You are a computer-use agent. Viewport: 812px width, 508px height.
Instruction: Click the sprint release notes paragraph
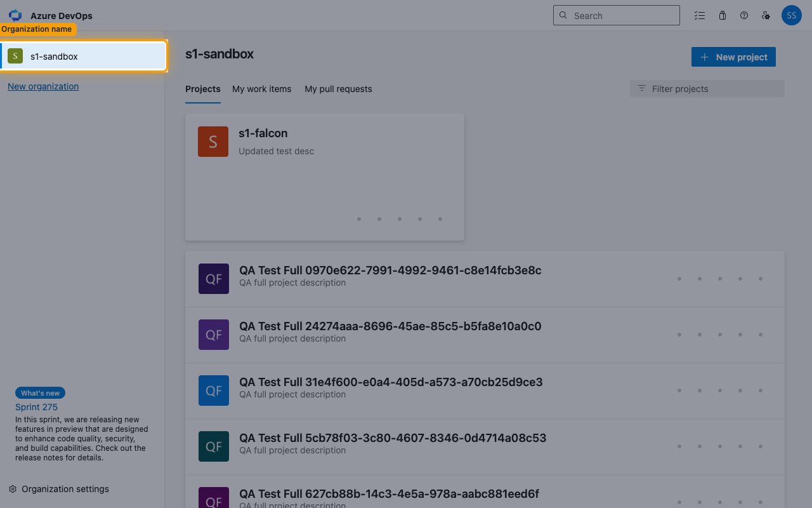[x=81, y=439]
